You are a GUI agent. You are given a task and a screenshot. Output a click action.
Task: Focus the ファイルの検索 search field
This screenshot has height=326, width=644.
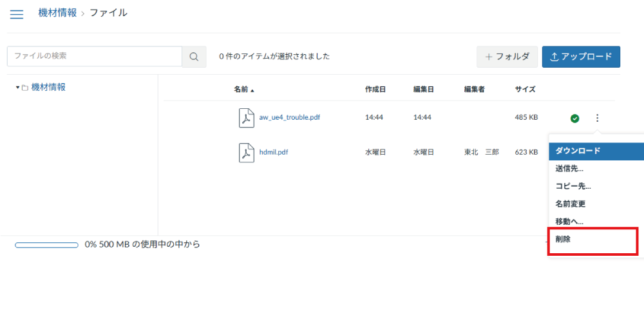click(95, 56)
